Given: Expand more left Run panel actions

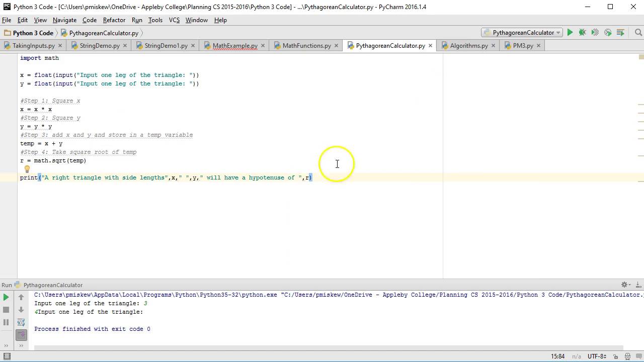Looking at the screenshot, I should 6,345.
